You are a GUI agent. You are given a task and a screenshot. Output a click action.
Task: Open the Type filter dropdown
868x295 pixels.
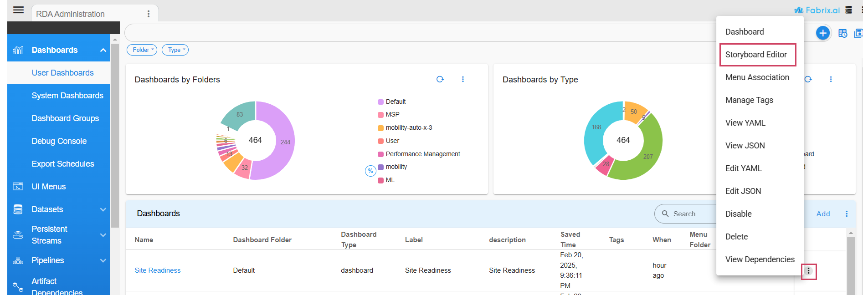pos(175,50)
